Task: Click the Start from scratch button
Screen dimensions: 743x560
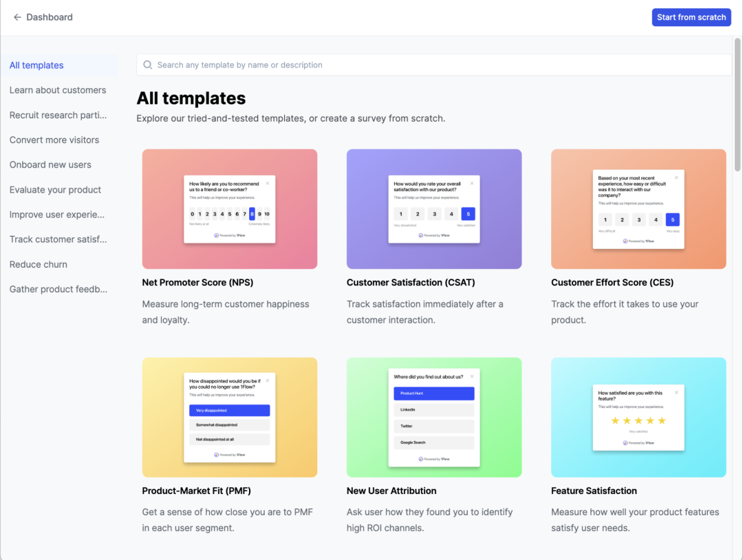Action: click(690, 17)
